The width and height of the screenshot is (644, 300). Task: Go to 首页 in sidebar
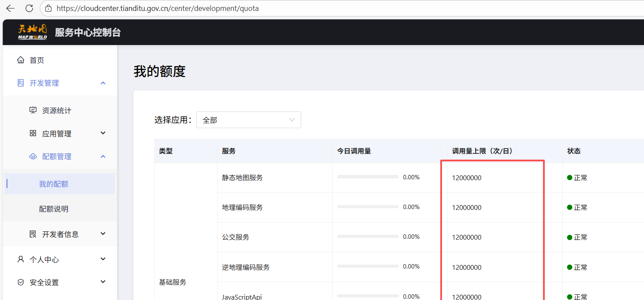37,60
